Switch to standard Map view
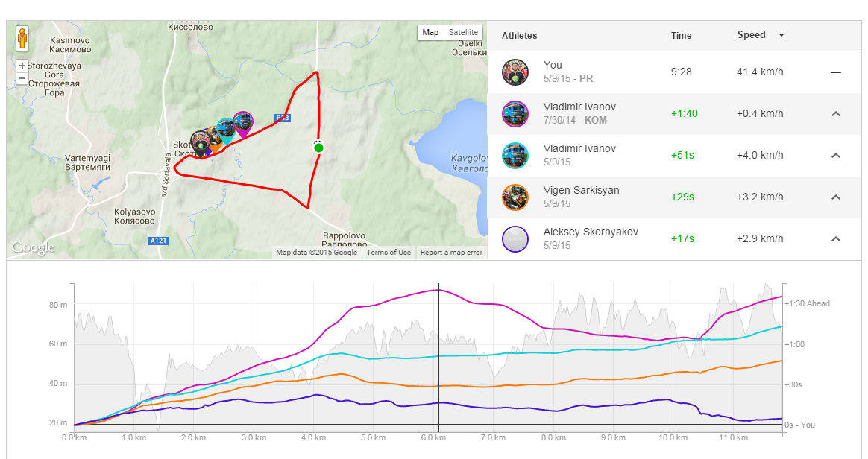The image size is (868, 459). point(430,33)
